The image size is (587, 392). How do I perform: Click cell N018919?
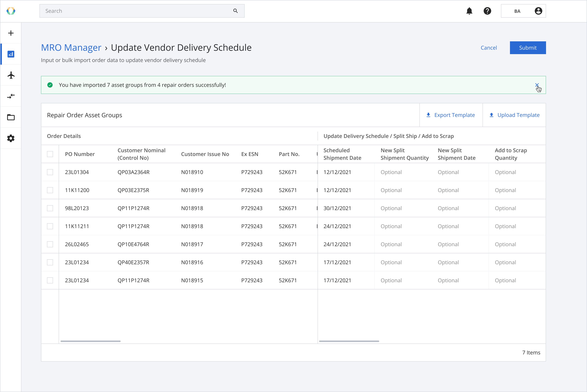coord(192,190)
